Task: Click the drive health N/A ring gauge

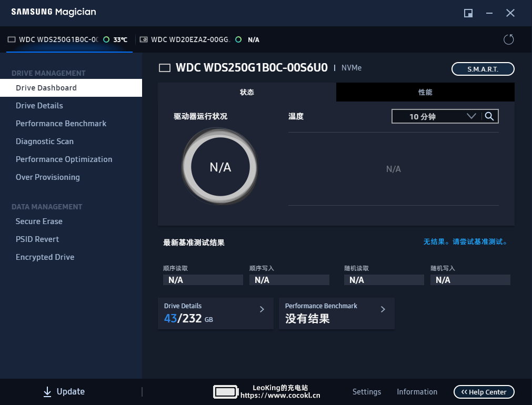Action: click(220, 167)
